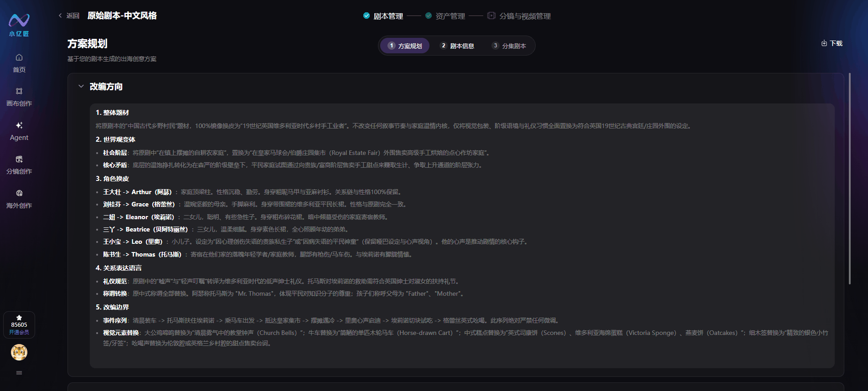Click the 分镜创作 sidebar label
The width and height of the screenshot is (868, 391).
click(19, 171)
